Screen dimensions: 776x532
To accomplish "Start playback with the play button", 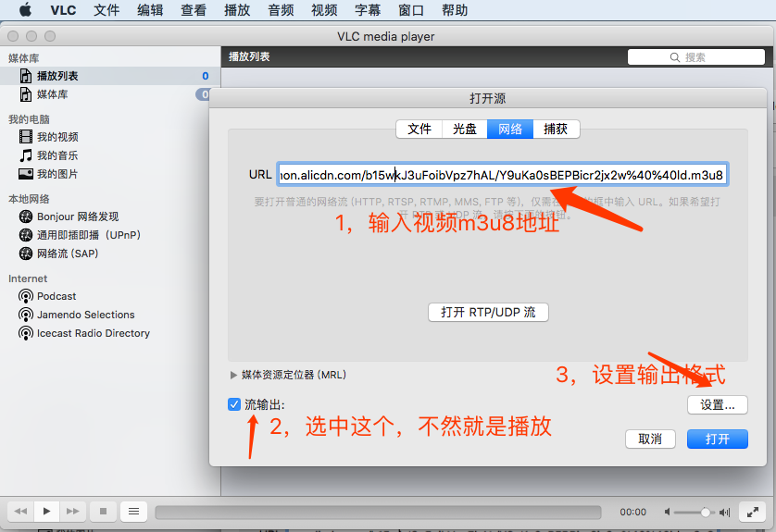I will [47, 512].
